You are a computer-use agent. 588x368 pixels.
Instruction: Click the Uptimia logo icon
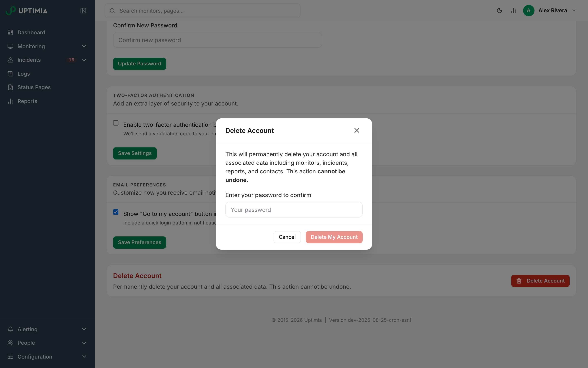pos(10,10)
